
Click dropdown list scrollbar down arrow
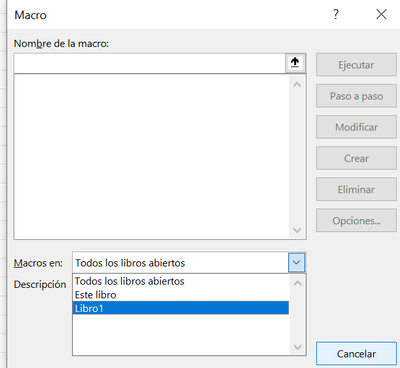[297, 347]
